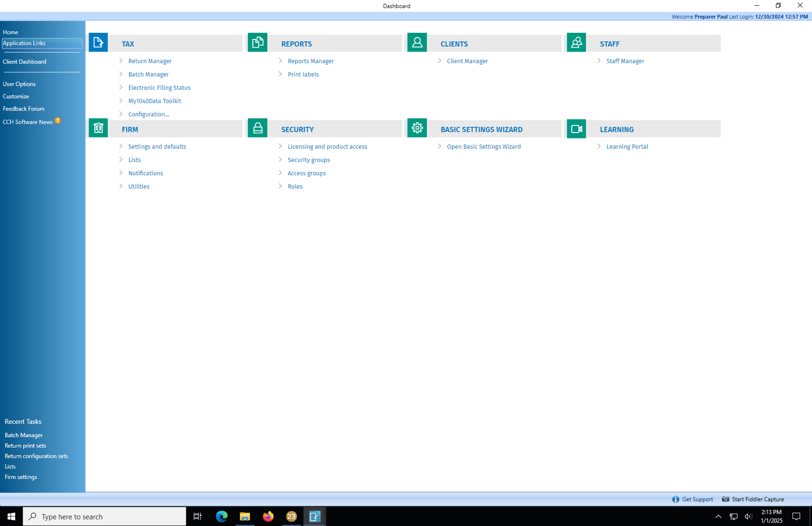This screenshot has height=526, width=812.
Task: Open Firefox from the taskbar
Action: [268, 516]
